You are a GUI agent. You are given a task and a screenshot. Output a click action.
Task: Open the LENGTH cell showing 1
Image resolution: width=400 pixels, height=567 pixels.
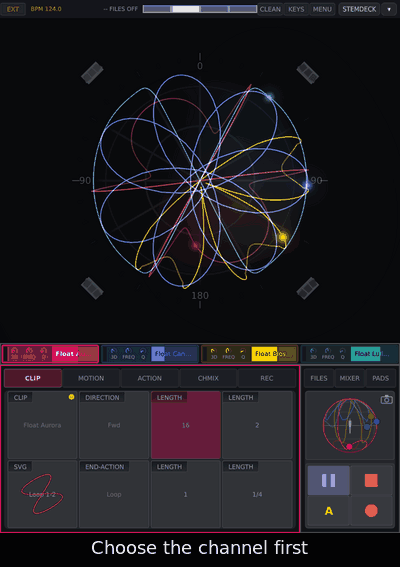click(x=186, y=494)
